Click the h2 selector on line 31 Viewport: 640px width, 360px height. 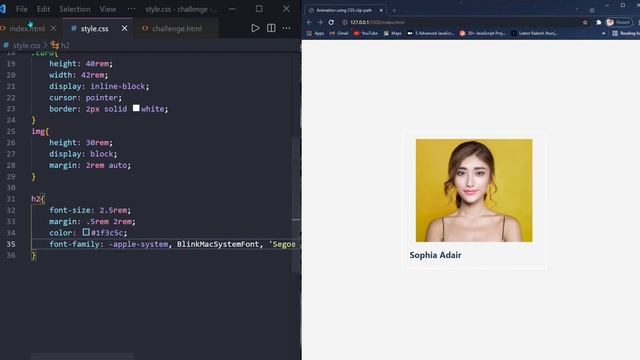[x=36, y=199]
